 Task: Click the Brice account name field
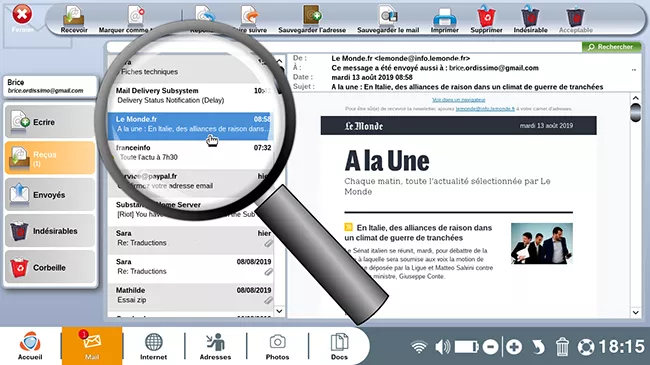[50, 86]
